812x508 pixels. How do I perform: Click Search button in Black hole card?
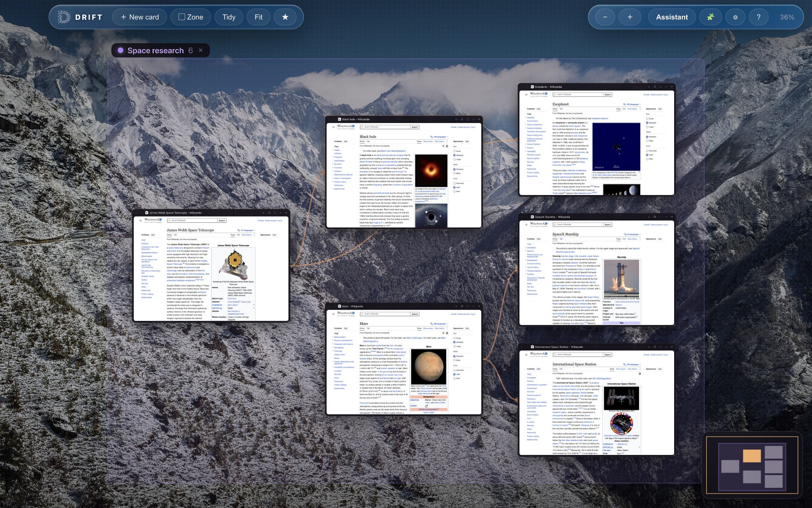415,127
